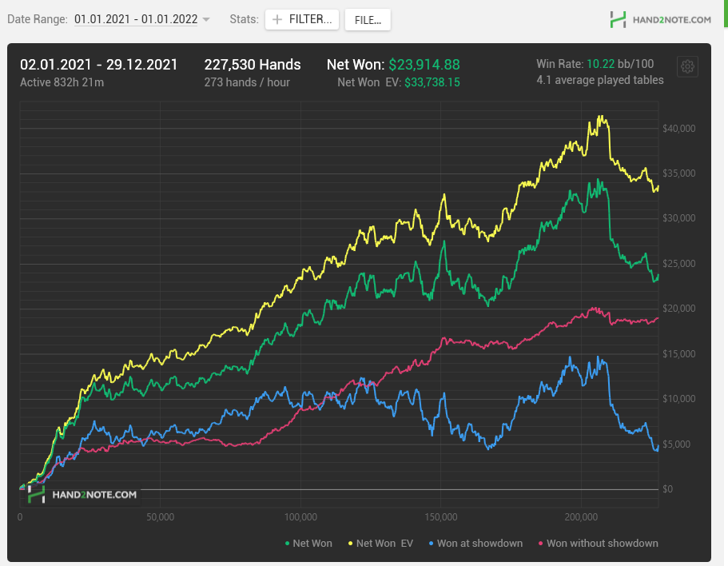728x566 pixels.
Task: Toggle the Won without showdown legend series
Action: [598, 544]
